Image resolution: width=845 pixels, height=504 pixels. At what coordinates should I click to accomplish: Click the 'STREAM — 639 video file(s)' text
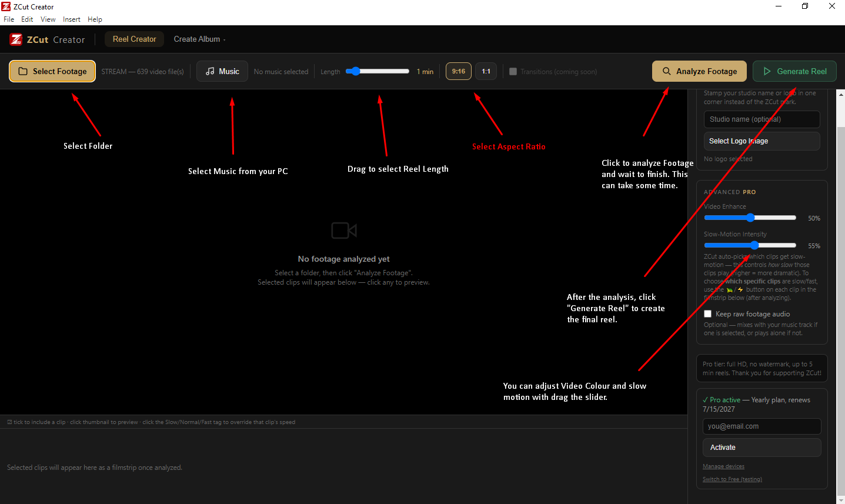tap(142, 72)
